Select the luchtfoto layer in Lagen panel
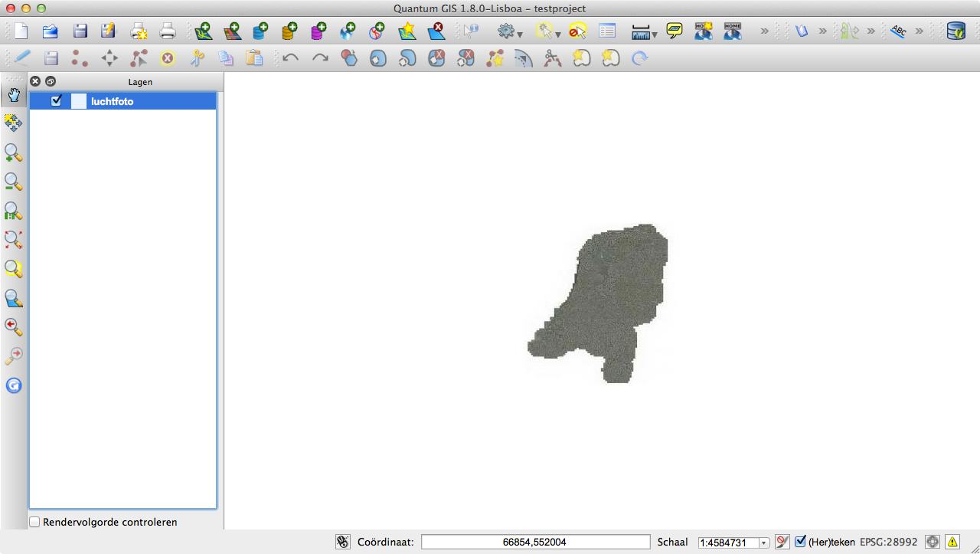Screen dimensions: 980x554 (x=112, y=101)
